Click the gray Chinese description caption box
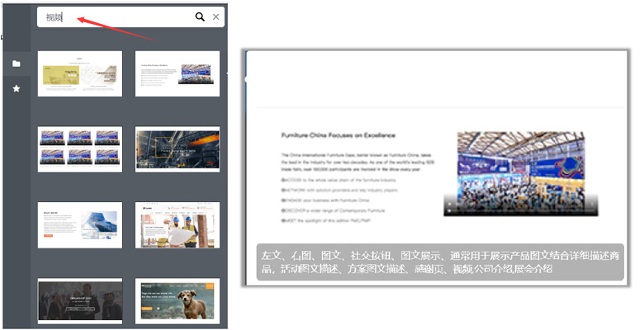This screenshot has height=330, width=644. click(438, 262)
